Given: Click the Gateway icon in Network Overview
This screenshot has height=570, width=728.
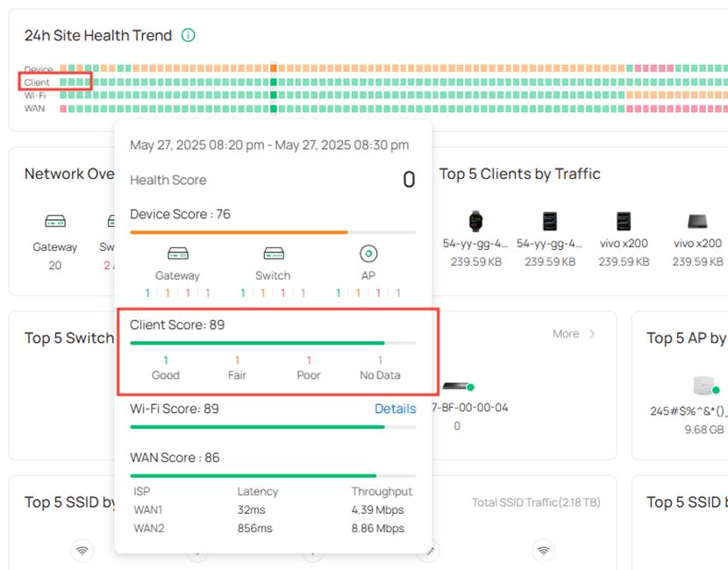Looking at the screenshot, I should [55, 222].
